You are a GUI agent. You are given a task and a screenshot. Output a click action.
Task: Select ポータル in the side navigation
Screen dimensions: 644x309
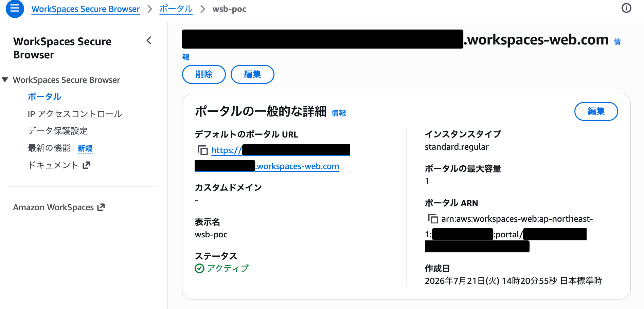(44, 97)
